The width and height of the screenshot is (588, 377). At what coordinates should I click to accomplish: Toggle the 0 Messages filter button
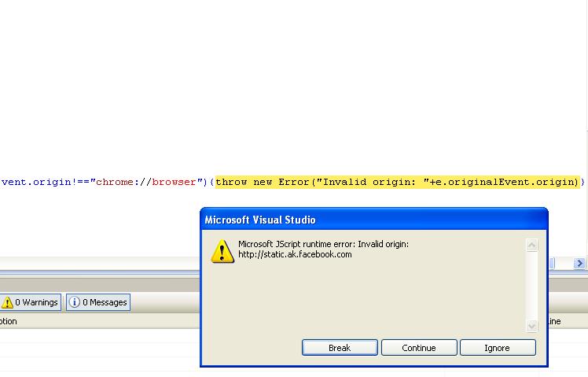coord(98,302)
